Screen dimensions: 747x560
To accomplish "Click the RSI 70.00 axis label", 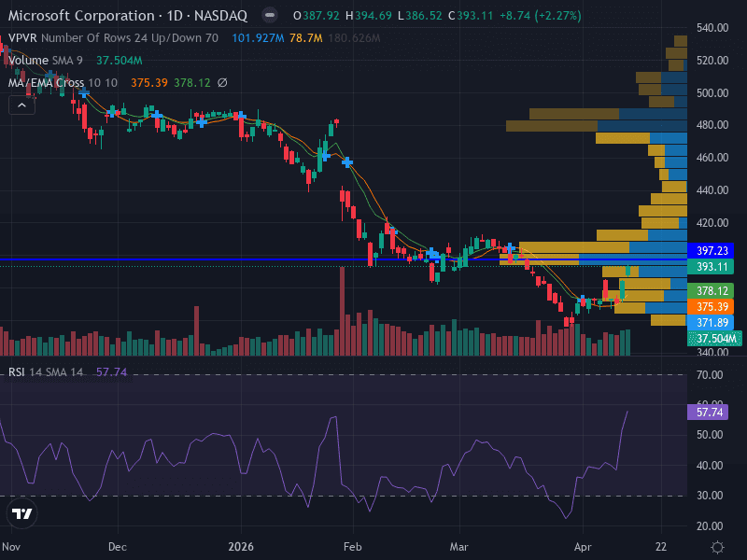I will coord(710,375).
